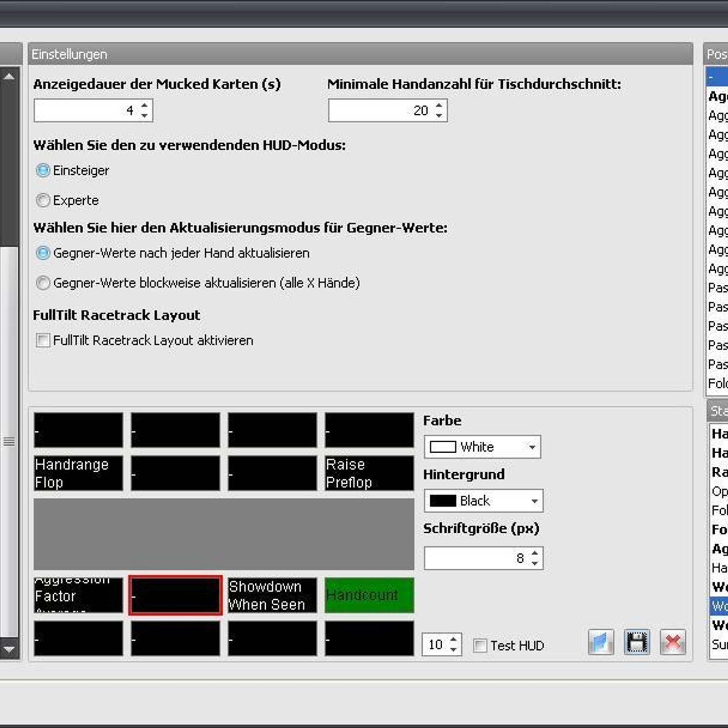Decrease Schriftgröße (px) with down arrow
Viewport: 728px width, 728px height.
(535, 563)
